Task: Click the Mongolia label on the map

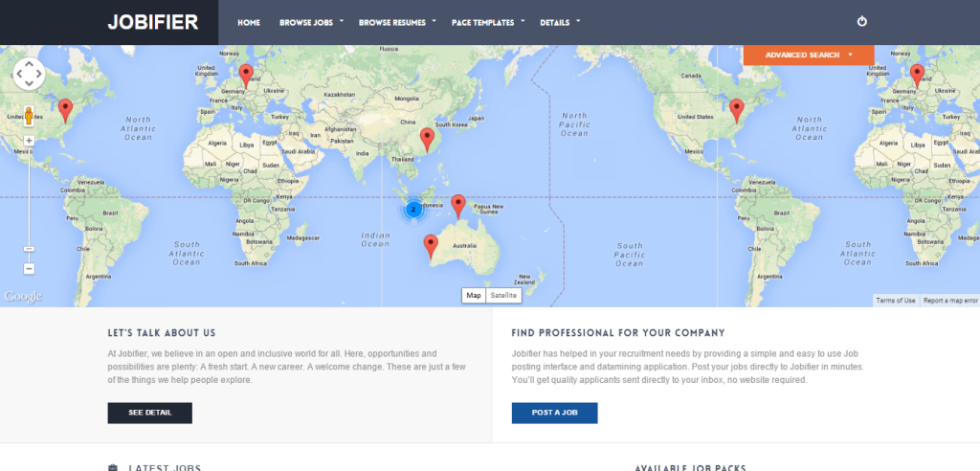Action: (406, 99)
